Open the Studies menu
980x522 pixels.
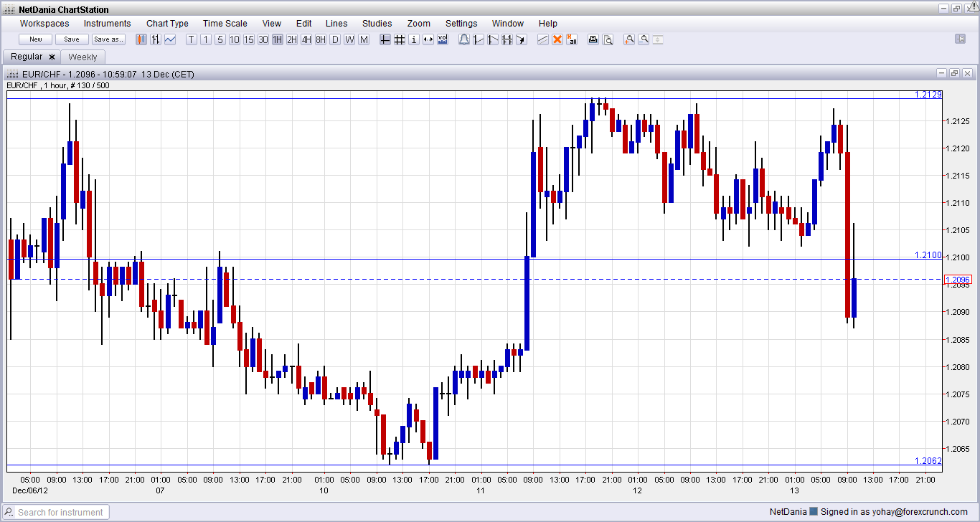point(377,24)
